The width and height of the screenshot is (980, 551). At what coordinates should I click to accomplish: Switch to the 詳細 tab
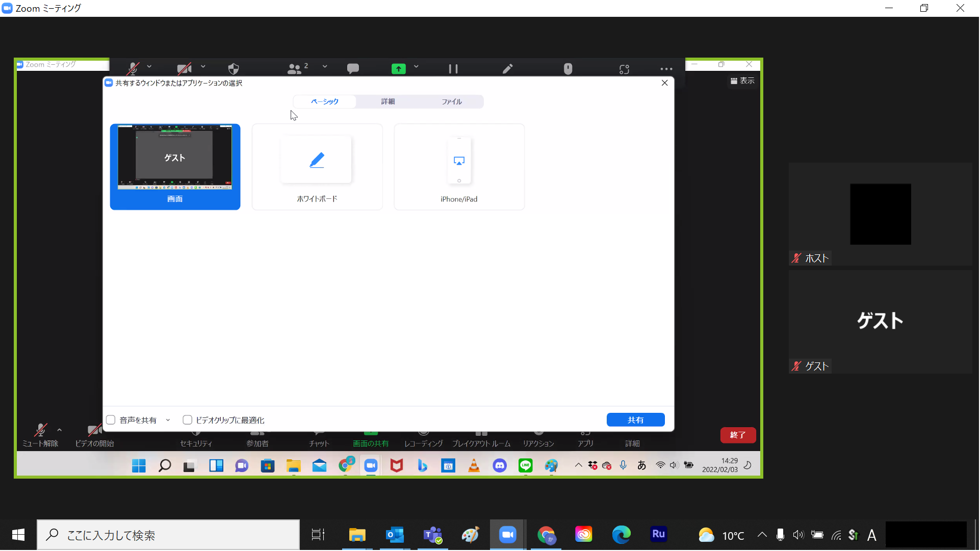[x=388, y=101]
